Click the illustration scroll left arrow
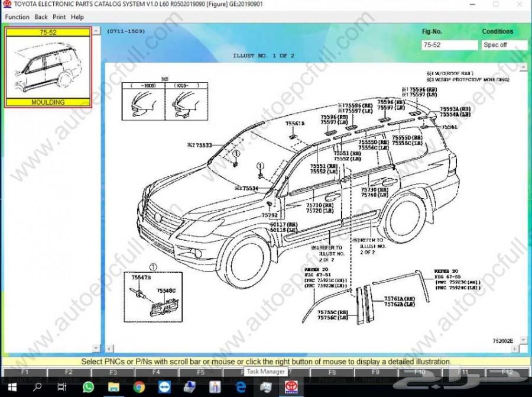Image resolution: width=532 pixels, height=397 pixels. pos(109,348)
